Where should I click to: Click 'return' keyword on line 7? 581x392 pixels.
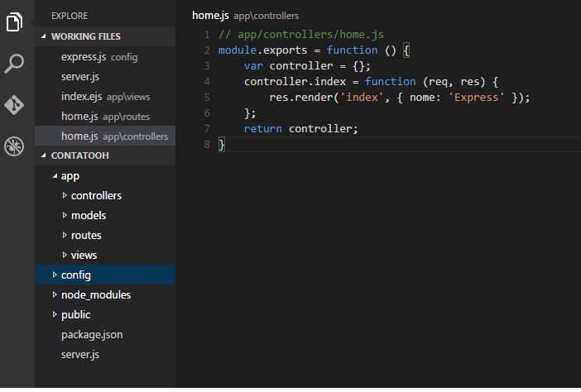point(262,129)
